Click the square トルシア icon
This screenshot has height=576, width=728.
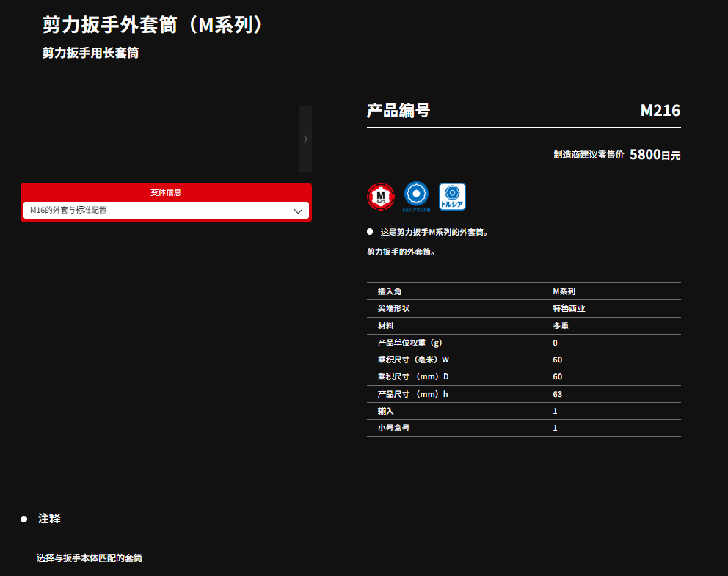[452, 196]
